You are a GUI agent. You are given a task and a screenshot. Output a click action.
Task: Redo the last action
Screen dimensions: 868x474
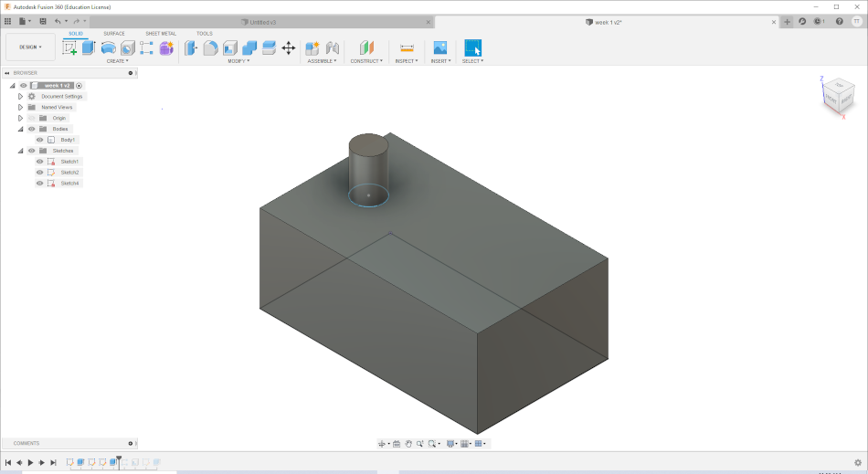click(77, 22)
